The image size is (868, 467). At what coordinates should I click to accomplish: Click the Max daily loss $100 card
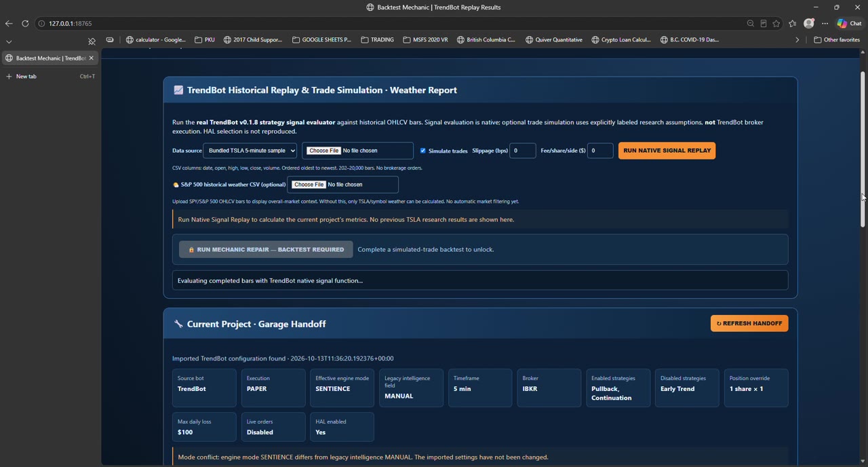pos(204,427)
